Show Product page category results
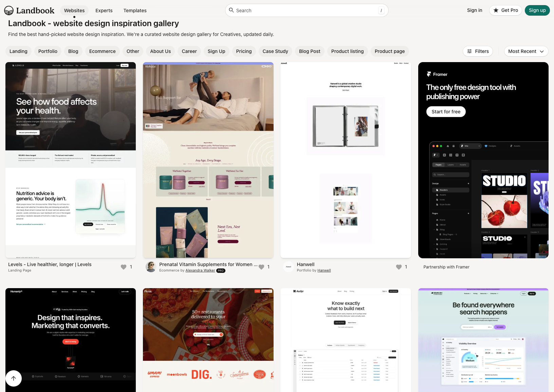554x392 pixels. (390, 51)
